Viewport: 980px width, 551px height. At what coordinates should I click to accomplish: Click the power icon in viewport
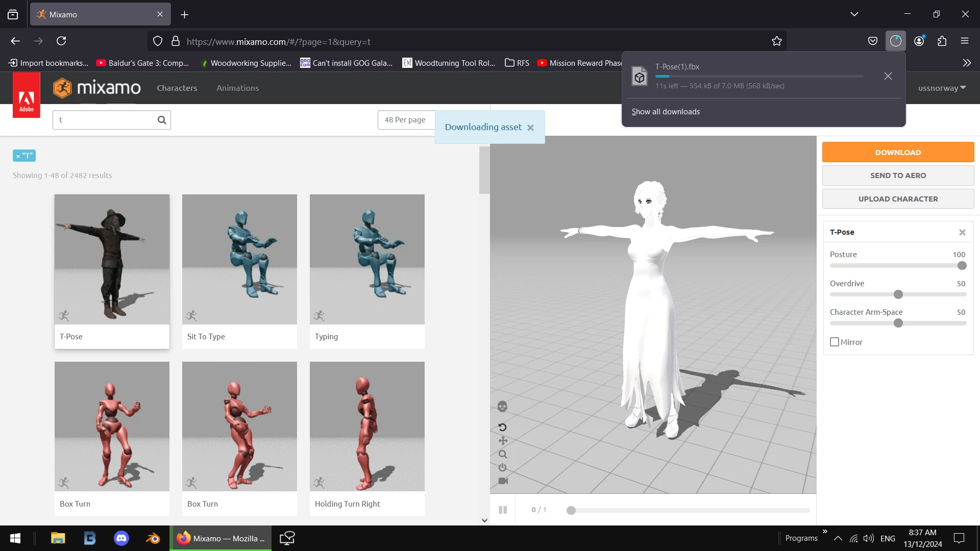503,467
